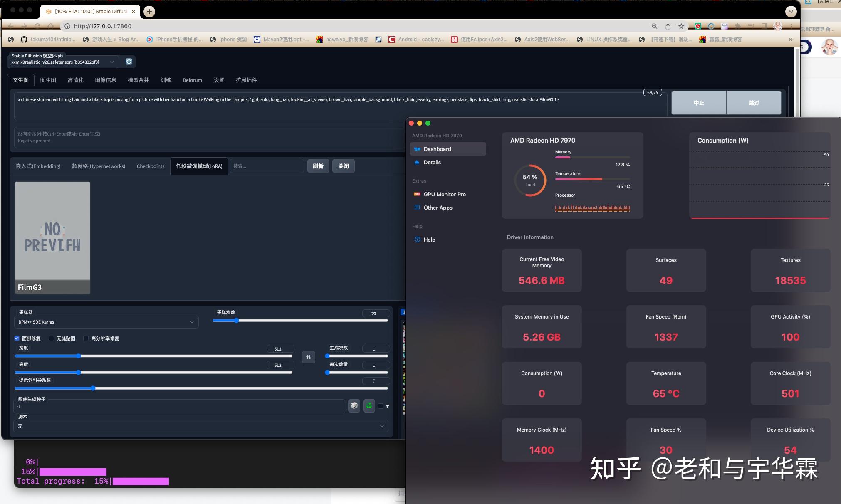Open the 模型合并 tab
This screenshot has height=504, width=841.
pos(138,80)
